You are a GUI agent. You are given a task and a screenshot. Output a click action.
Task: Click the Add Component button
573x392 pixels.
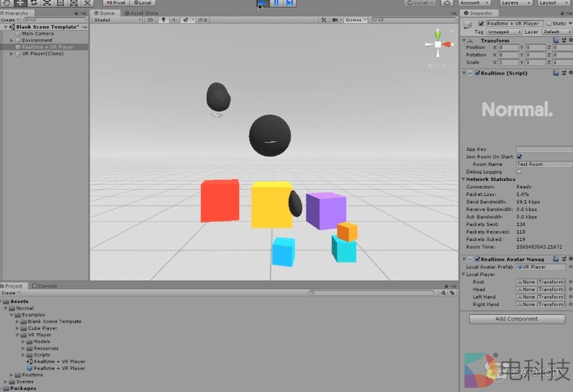[x=517, y=319]
